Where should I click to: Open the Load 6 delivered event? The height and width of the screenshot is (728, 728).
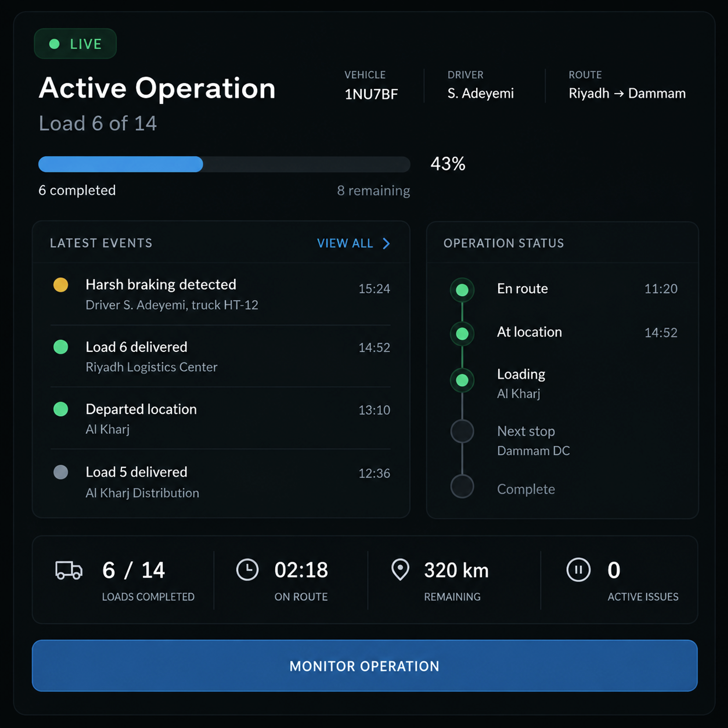click(220, 356)
